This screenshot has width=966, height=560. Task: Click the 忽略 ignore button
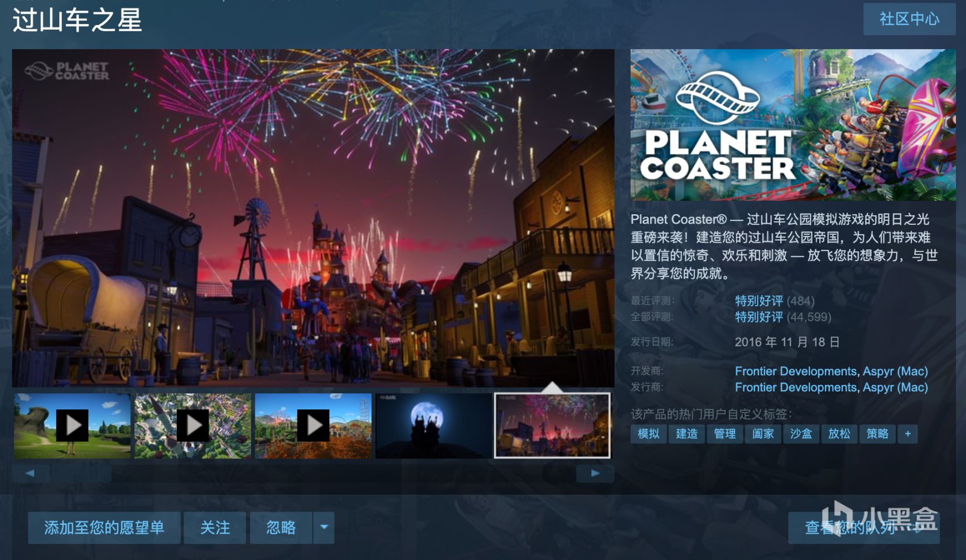pyautogui.click(x=281, y=528)
